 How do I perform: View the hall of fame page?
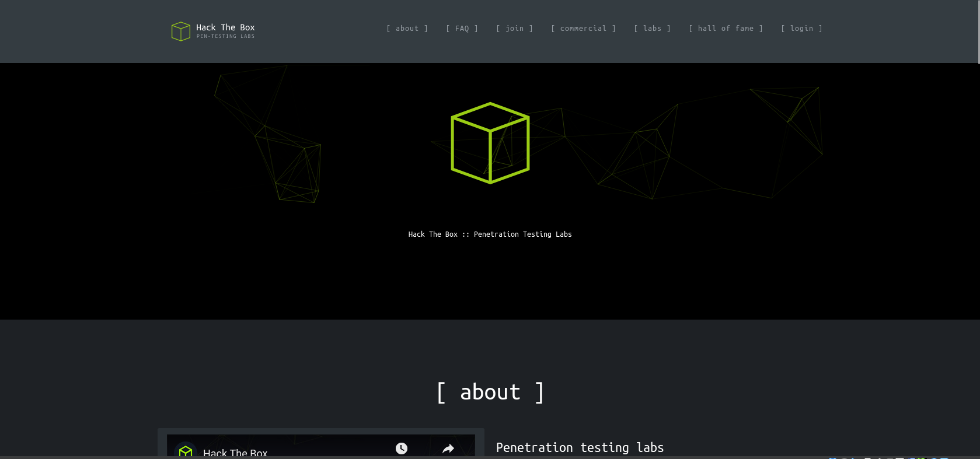coord(726,29)
